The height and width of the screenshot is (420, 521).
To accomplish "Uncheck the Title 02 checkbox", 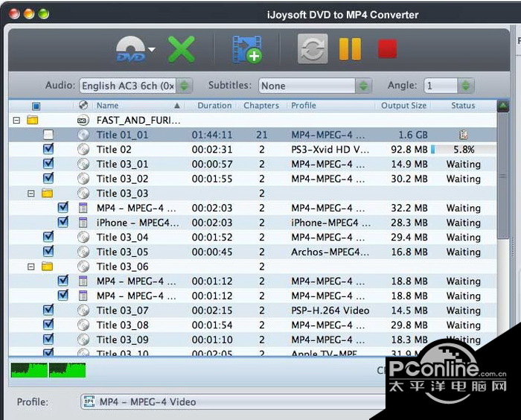I will [48, 149].
